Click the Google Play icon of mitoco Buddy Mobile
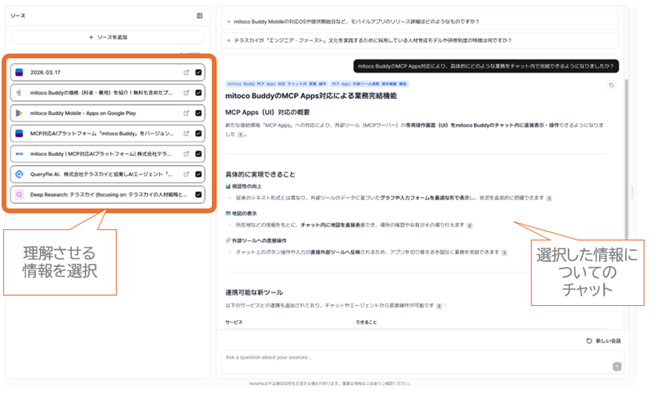The image size is (659, 401). coord(19,113)
